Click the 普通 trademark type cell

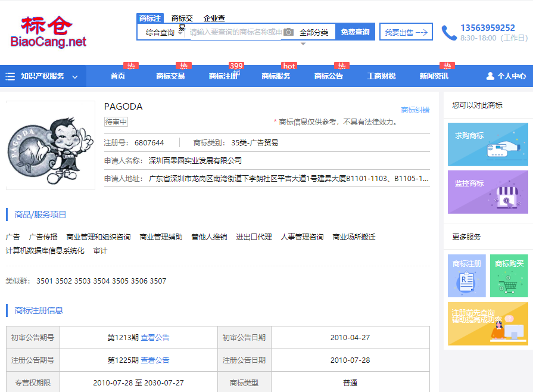[350, 383]
